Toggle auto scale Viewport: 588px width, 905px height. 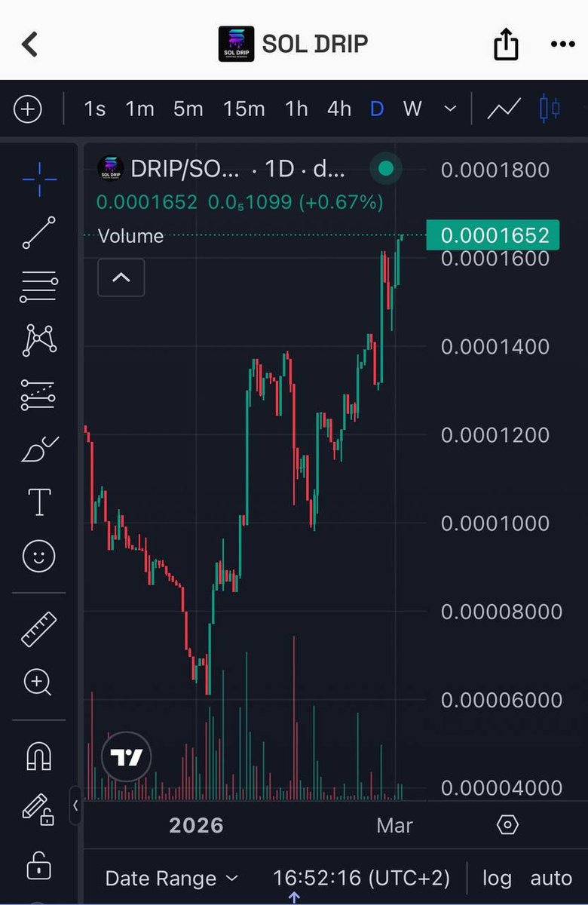coord(551,879)
